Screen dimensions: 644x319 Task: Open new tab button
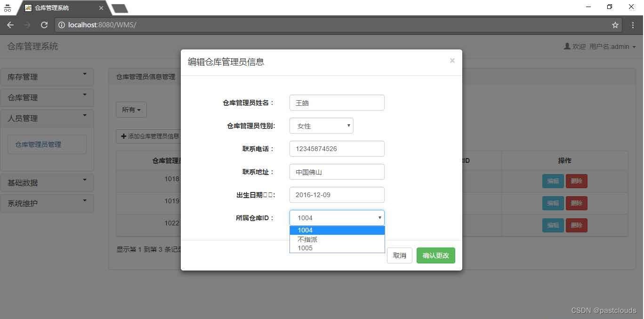[x=120, y=8]
